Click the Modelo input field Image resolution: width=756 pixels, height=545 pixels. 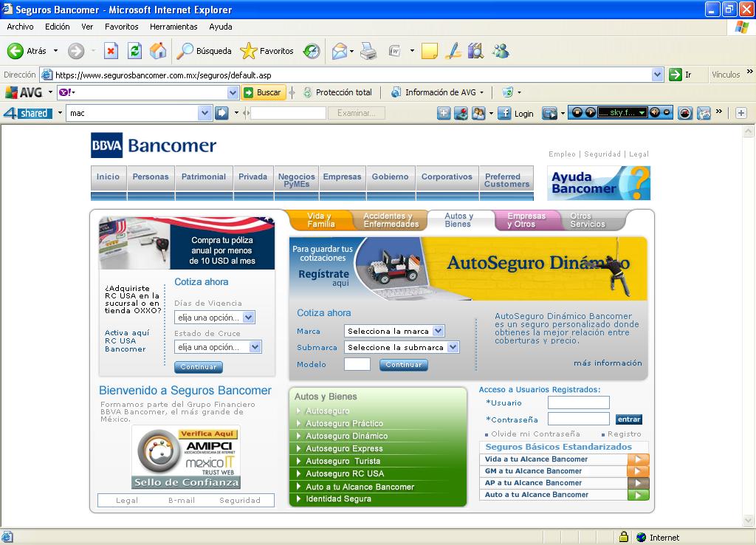pyautogui.click(x=357, y=364)
